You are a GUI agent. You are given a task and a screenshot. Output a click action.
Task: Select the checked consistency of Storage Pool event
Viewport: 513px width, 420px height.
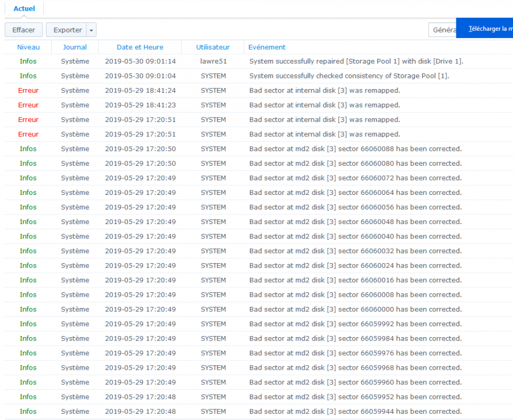[x=259, y=76]
